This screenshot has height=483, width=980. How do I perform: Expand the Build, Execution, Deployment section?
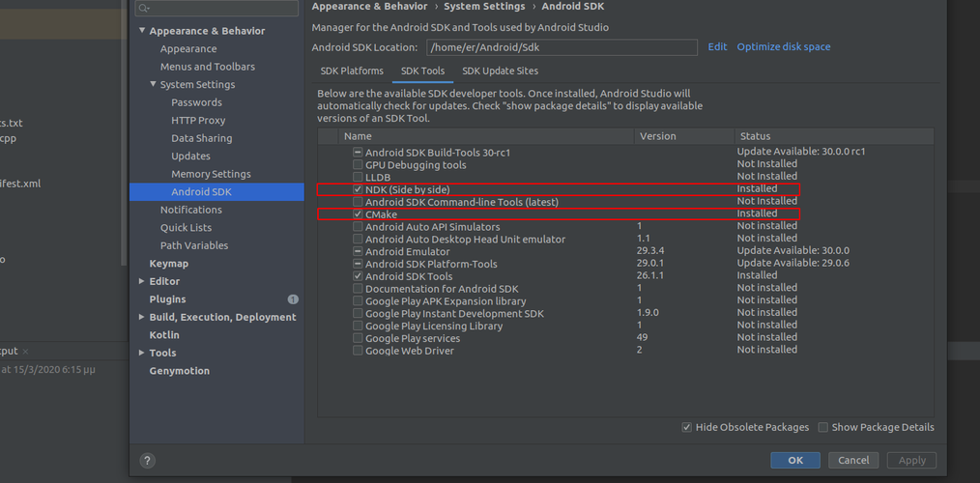point(142,317)
